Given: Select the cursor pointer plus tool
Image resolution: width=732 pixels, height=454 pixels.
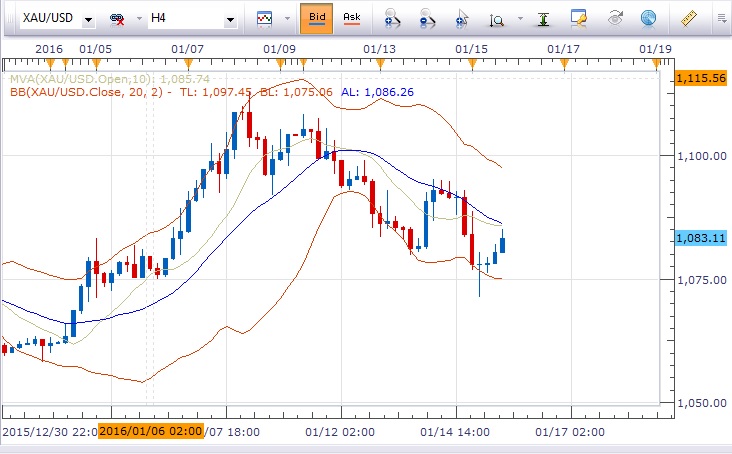Looking at the screenshot, I should (462, 19).
